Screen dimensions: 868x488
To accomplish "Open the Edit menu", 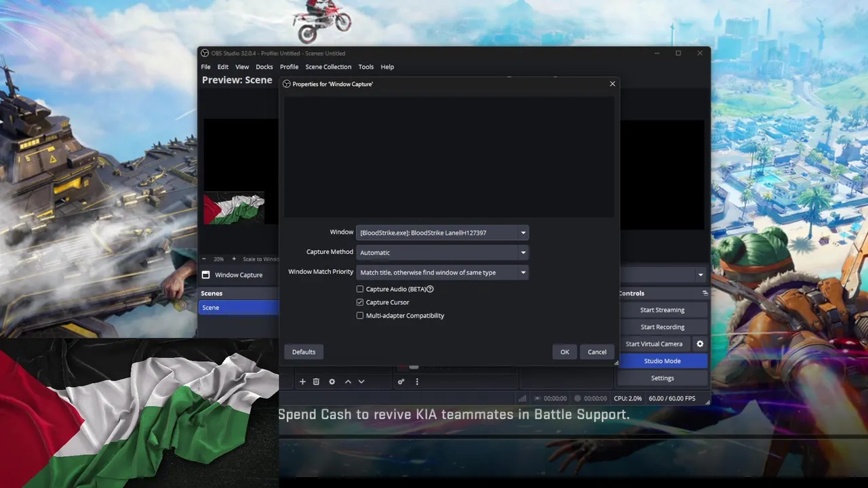I will pos(222,66).
